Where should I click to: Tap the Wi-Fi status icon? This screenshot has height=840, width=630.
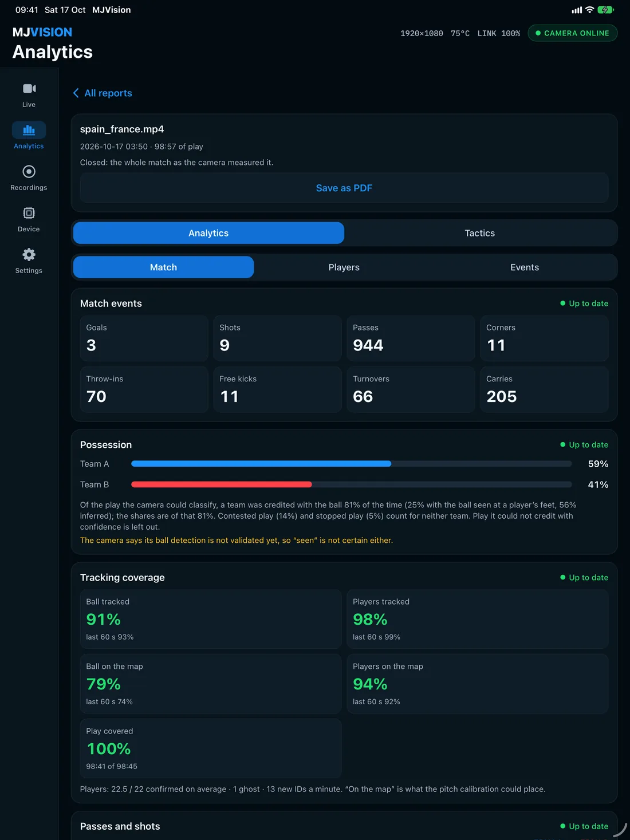589,10
